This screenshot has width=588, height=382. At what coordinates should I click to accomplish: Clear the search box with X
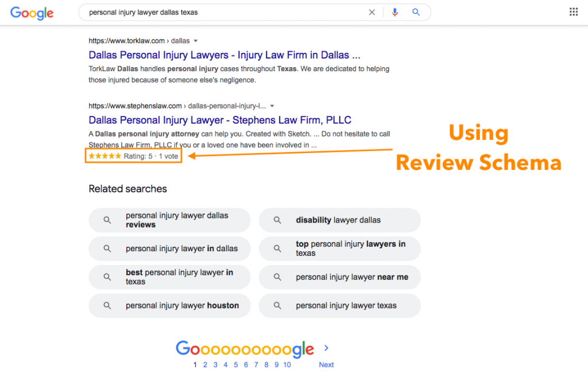click(372, 13)
